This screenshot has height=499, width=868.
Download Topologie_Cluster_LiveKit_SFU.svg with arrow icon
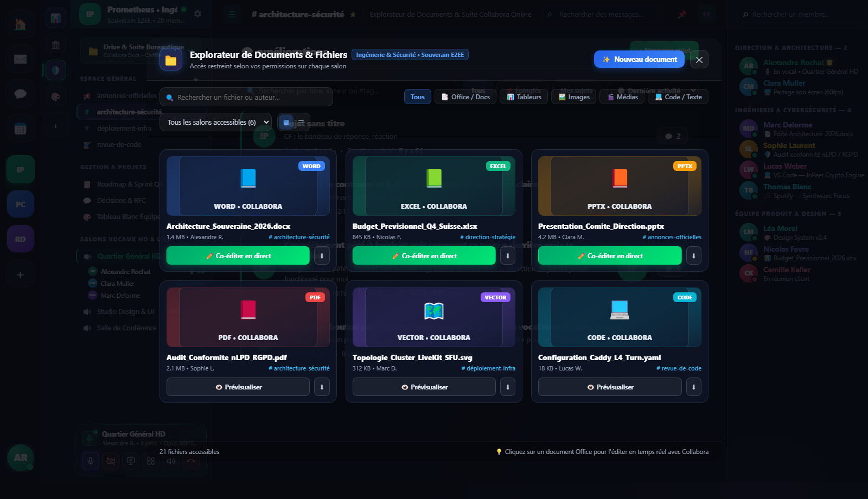[508, 387]
